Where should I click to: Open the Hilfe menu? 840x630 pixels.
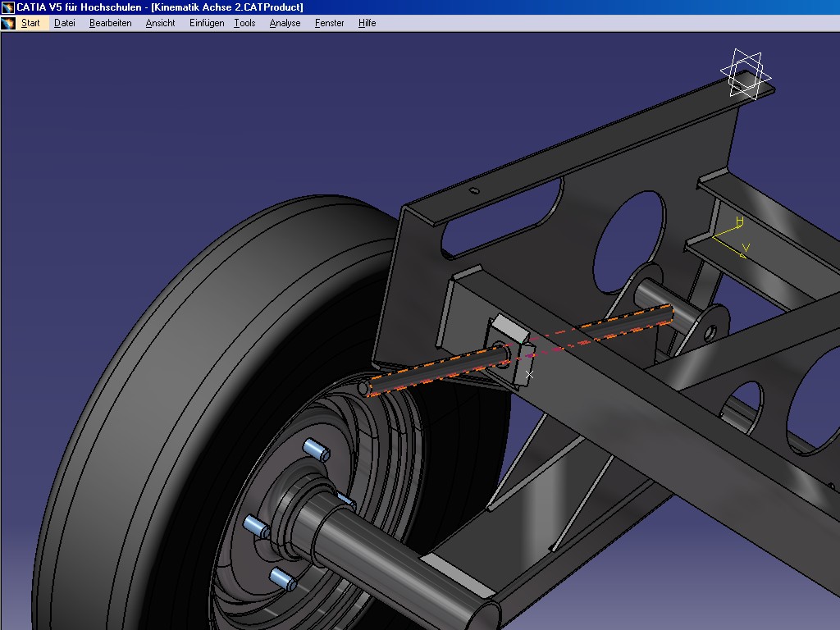coord(367,23)
